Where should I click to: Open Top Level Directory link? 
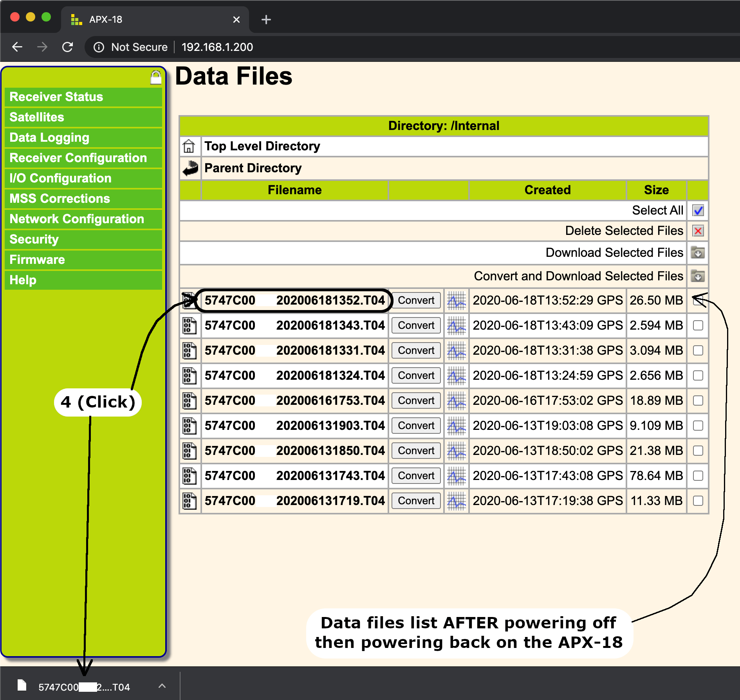(x=262, y=146)
